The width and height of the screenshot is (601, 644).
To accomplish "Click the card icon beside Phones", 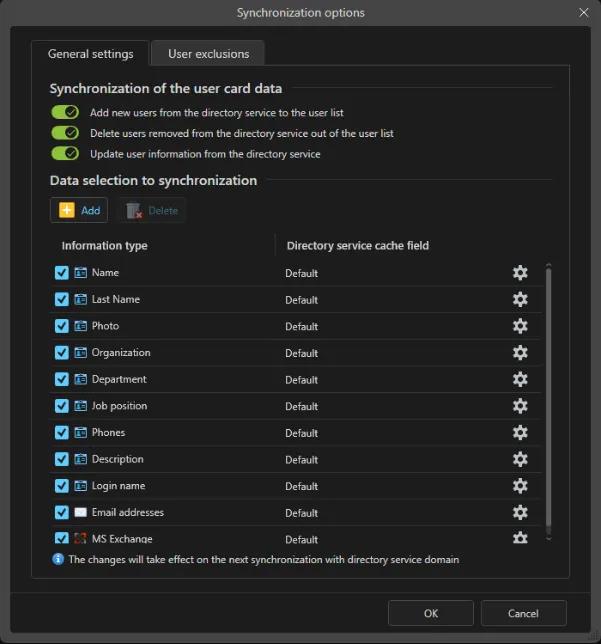I will coord(81,433).
